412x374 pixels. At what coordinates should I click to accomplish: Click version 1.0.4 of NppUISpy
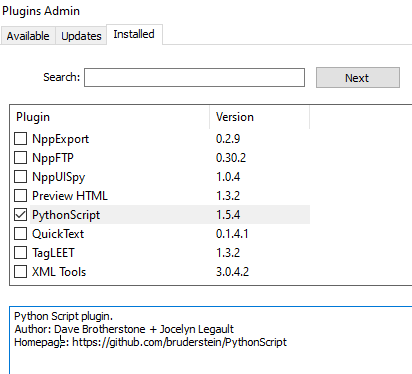coord(228,177)
